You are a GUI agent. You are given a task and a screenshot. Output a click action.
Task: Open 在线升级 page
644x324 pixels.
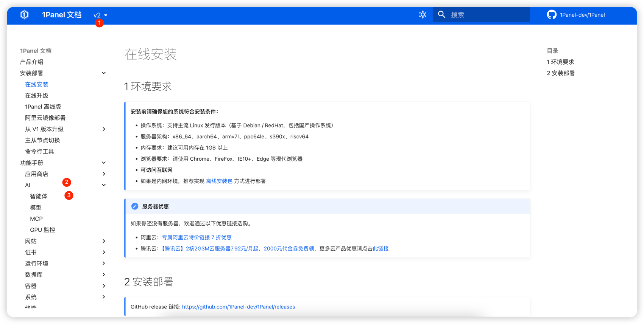tap(37, 96)
